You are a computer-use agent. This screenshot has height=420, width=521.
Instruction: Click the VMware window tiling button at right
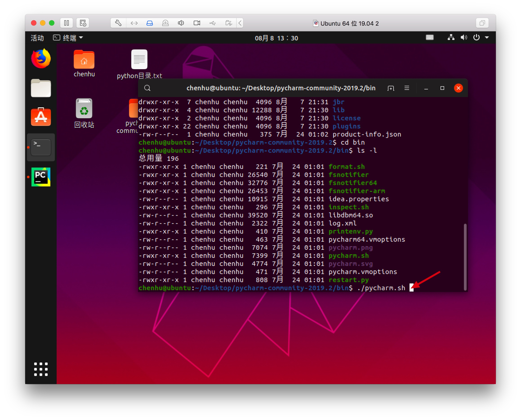482,23
